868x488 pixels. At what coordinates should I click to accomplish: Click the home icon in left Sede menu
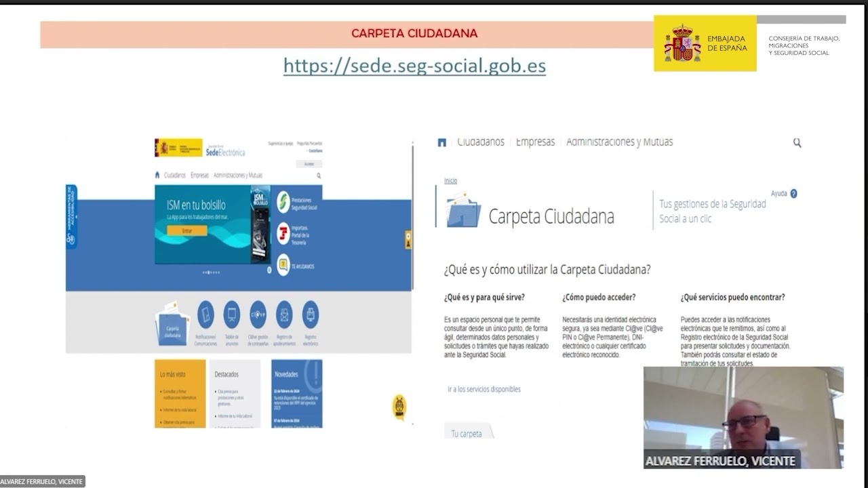158,175
